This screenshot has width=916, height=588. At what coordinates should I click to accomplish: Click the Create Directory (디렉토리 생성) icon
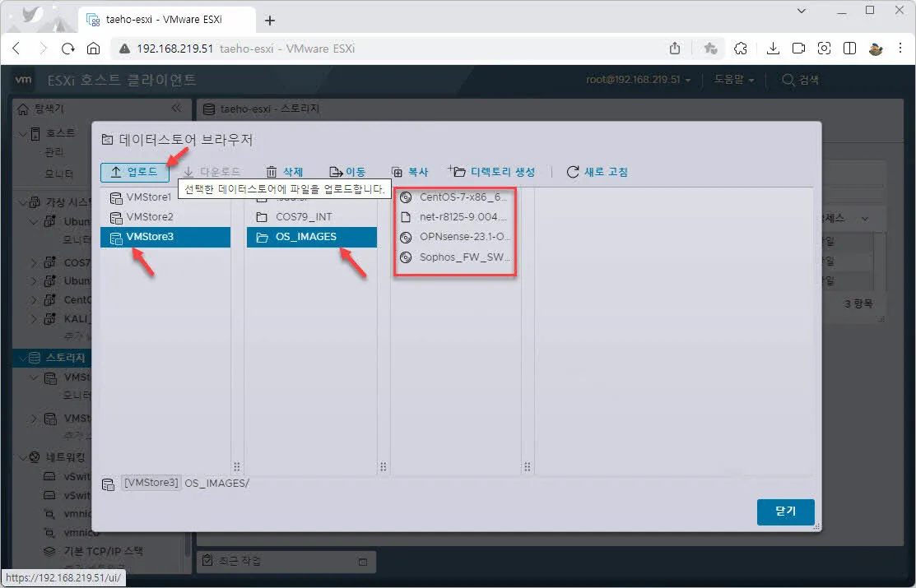tap(457, 172)
